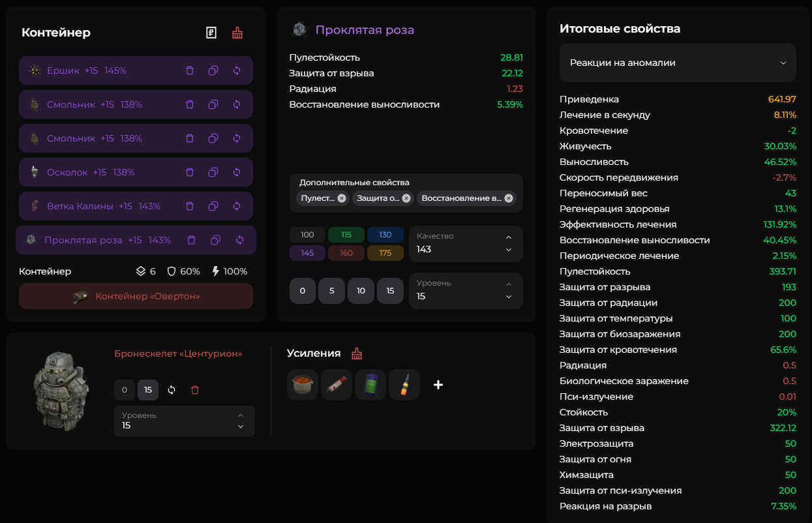Clear all boosts via broom icon beside Усиления
812x523 pixels.
pos(357,353)
